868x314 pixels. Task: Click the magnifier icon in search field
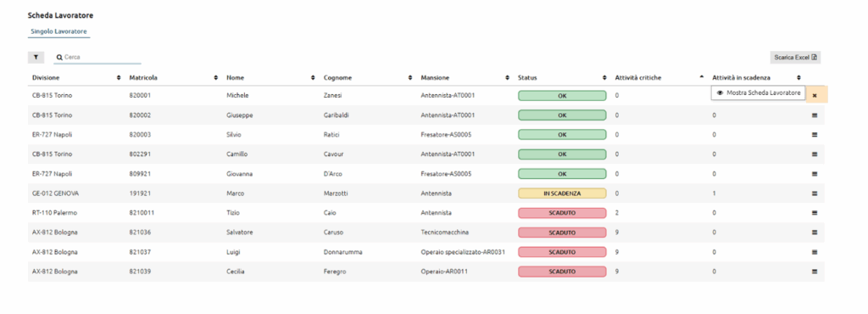pos(59,57)
